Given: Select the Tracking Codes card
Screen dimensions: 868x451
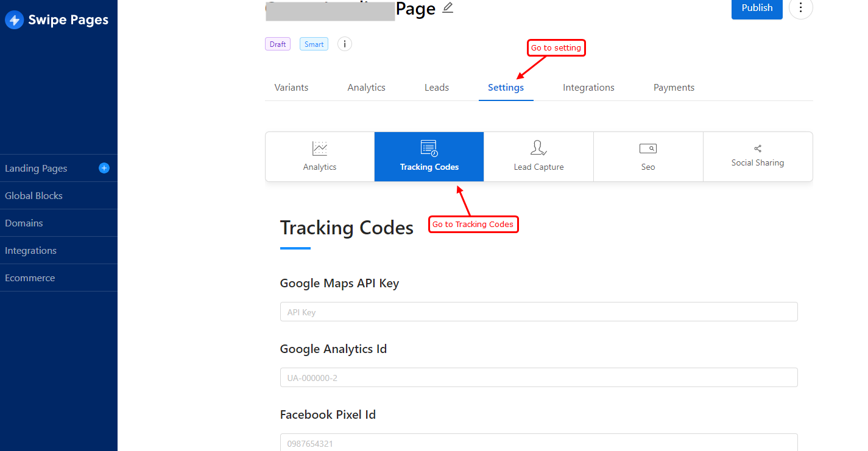Looking at the screenshot, I should (429, 156).
